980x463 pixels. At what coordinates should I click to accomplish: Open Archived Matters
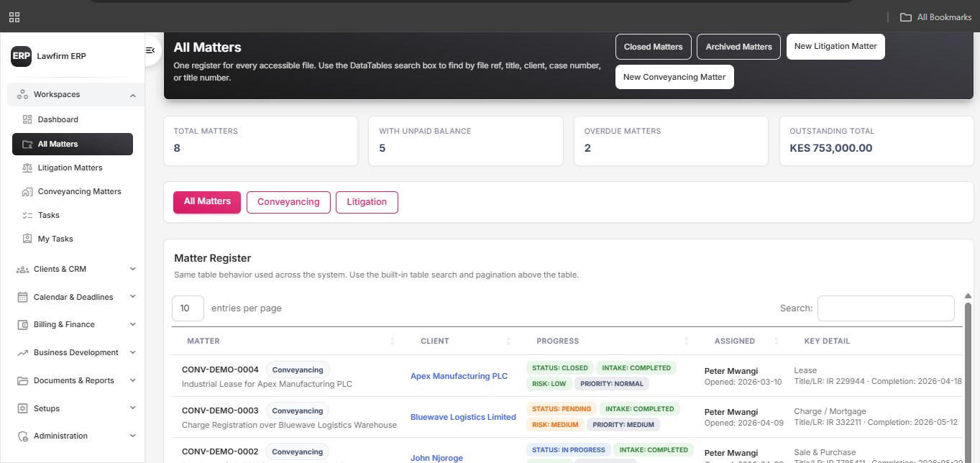tap(739, 47)
